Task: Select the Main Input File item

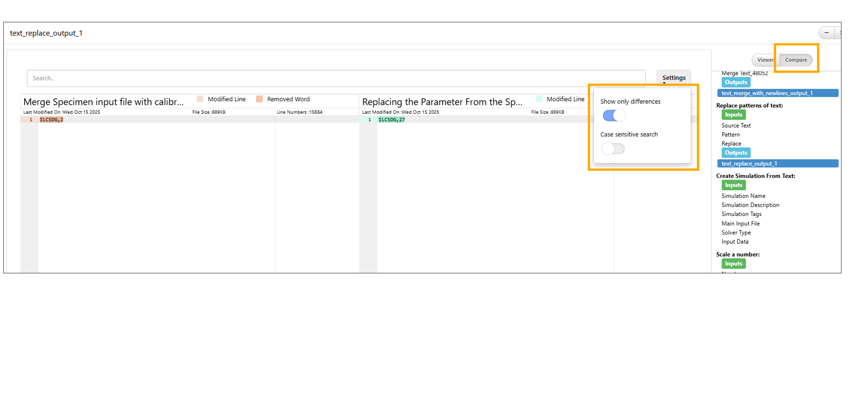Action: (x=740, y=223)
